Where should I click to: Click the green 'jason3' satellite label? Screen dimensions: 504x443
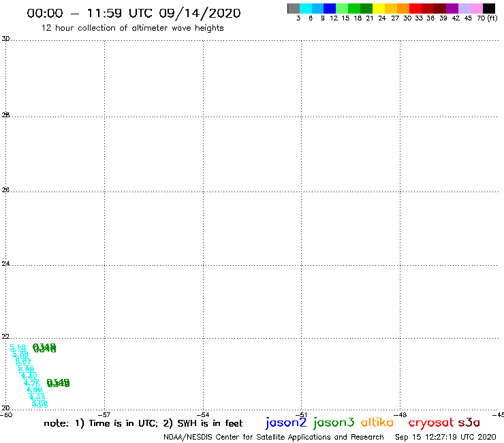click(334, 423)
